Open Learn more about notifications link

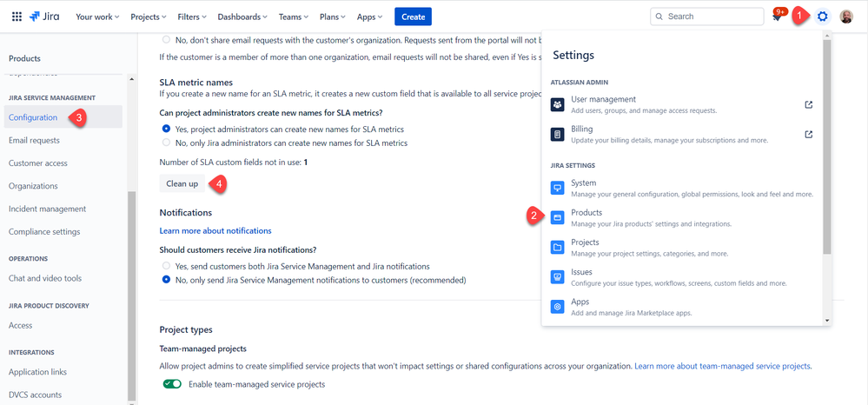(x=215, y=230)
